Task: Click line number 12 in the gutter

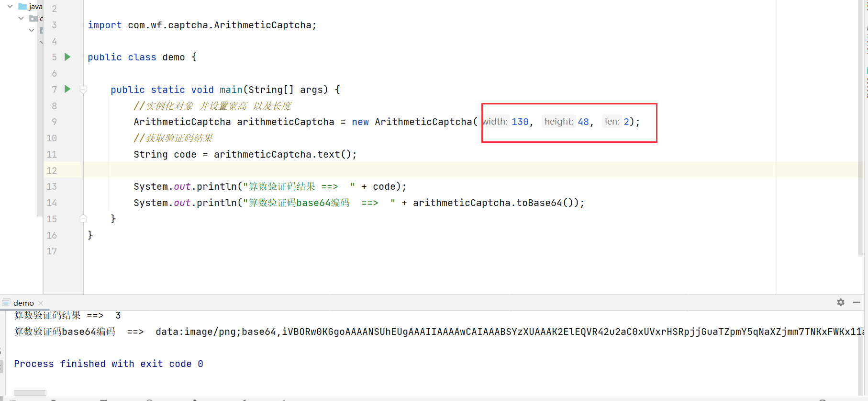Action: click(52, 171)
